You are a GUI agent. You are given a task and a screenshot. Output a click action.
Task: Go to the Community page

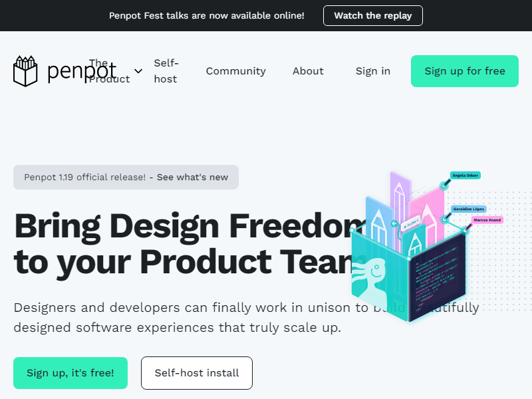tap(236, 71)
